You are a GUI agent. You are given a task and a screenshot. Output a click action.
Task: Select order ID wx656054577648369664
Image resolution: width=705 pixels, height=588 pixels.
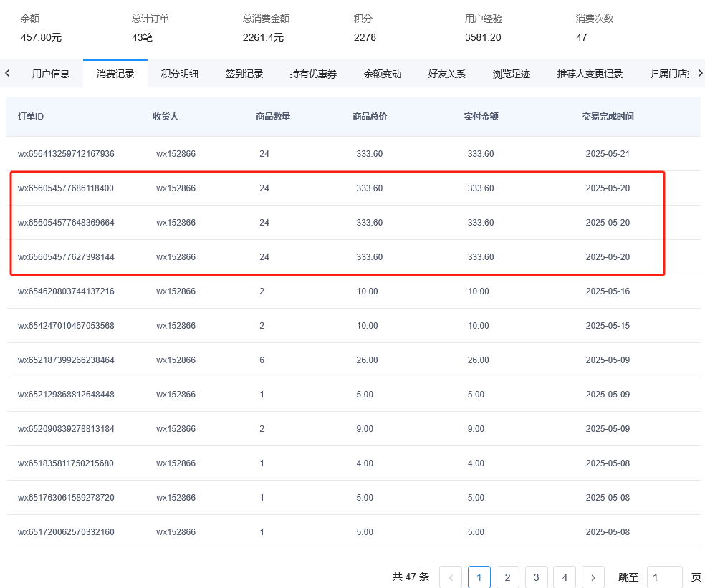click(66, 223)
